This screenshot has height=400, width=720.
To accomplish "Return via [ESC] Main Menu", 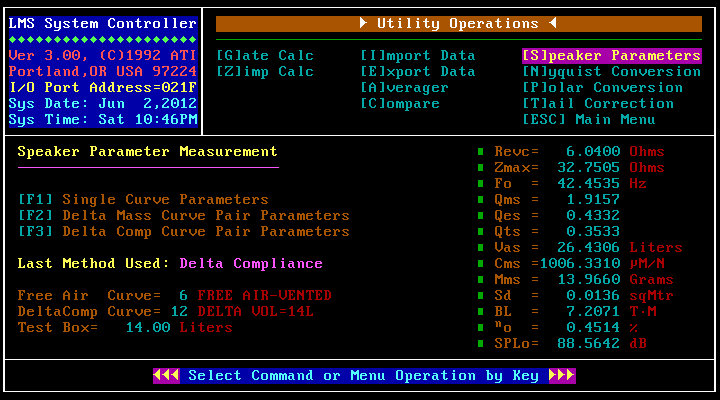I will pyautogui.click(x=589, y=120).
